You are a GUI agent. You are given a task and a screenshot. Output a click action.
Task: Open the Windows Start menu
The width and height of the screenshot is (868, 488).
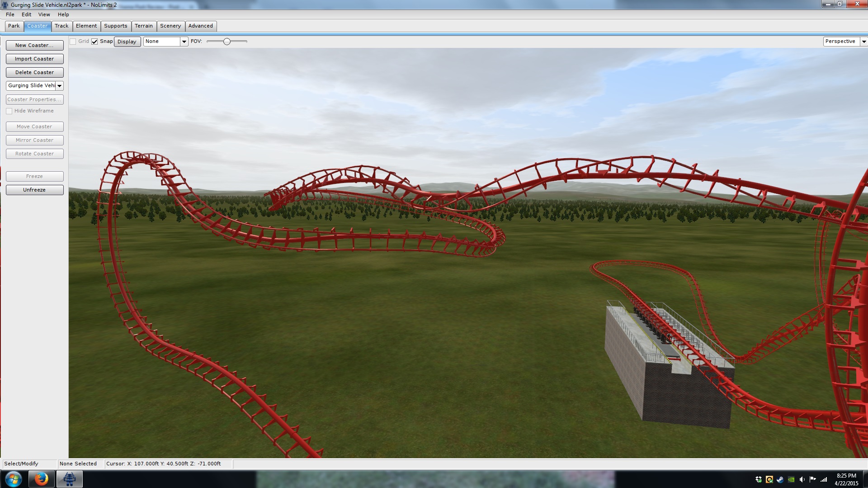click(x=13, y=479)
